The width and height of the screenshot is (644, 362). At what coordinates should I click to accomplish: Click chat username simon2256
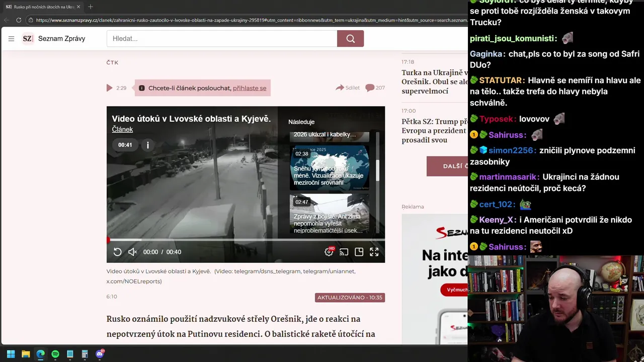point(512,150)
